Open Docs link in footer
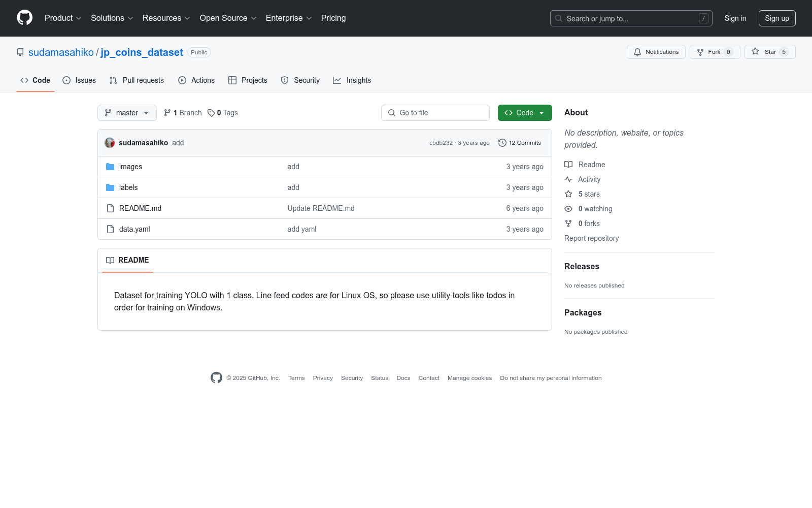The width and height of the screenshot is (812, 508). (x=403, y=378)
